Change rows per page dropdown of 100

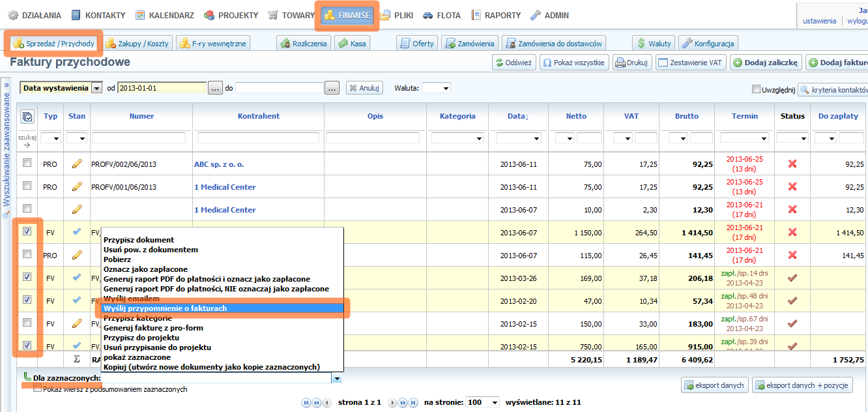[483, 402]
